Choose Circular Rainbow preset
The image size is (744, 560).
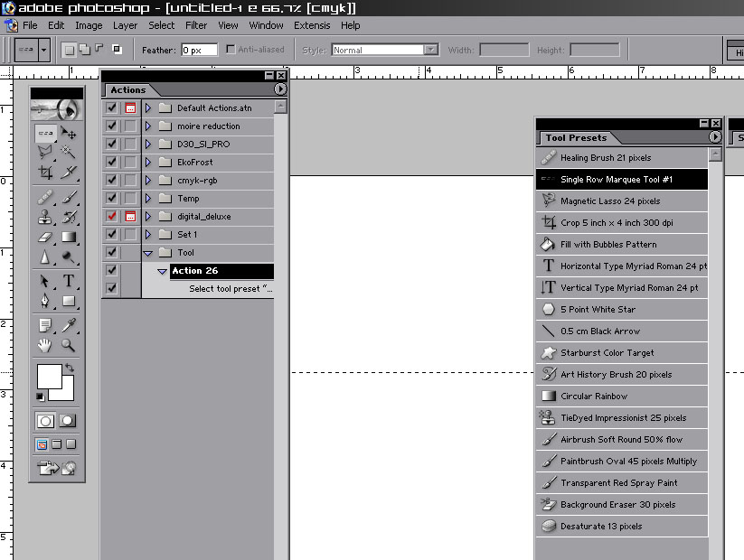622,396
